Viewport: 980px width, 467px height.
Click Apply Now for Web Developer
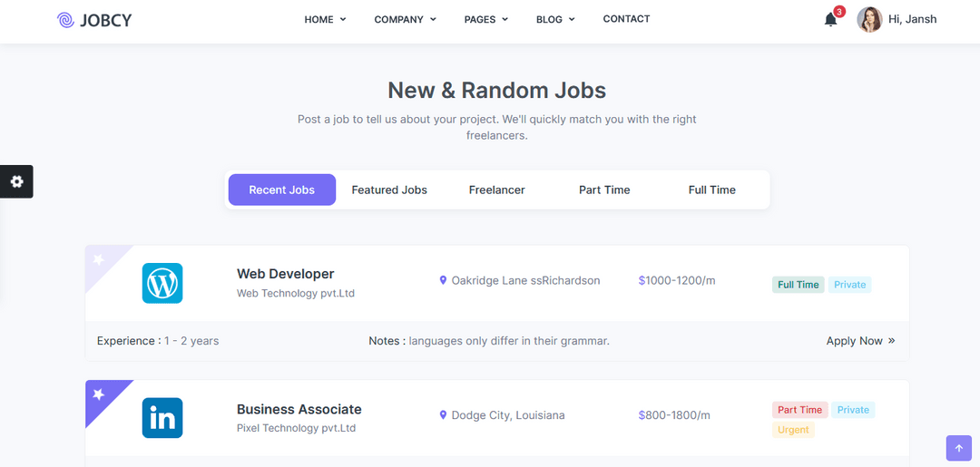tap(860, 341)
